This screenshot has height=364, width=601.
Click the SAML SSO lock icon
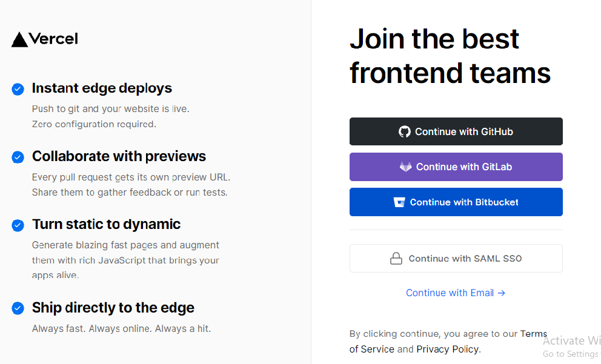(x=396, y=259)
